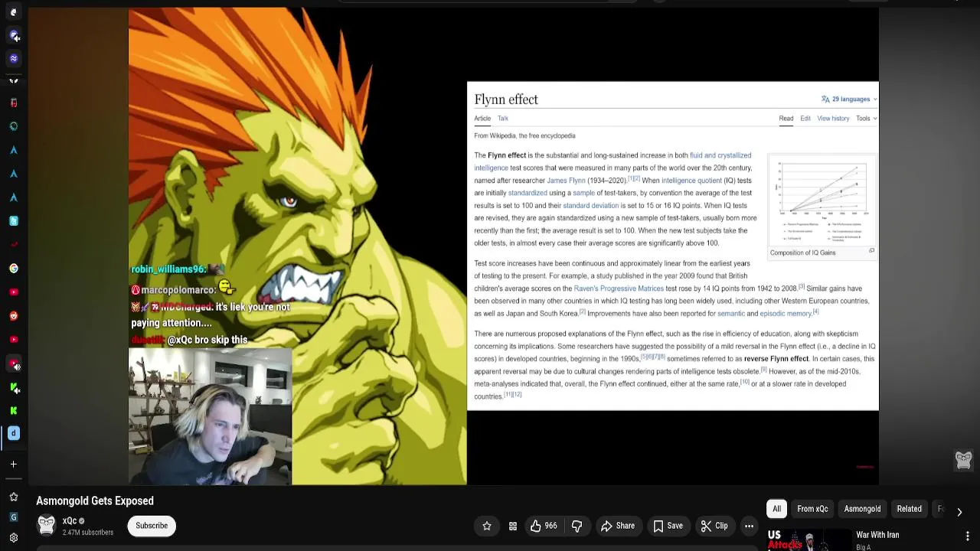Viewport: 980px width, 551px height.
Task: Follow the episodic memory link
Action: [786, 313]
